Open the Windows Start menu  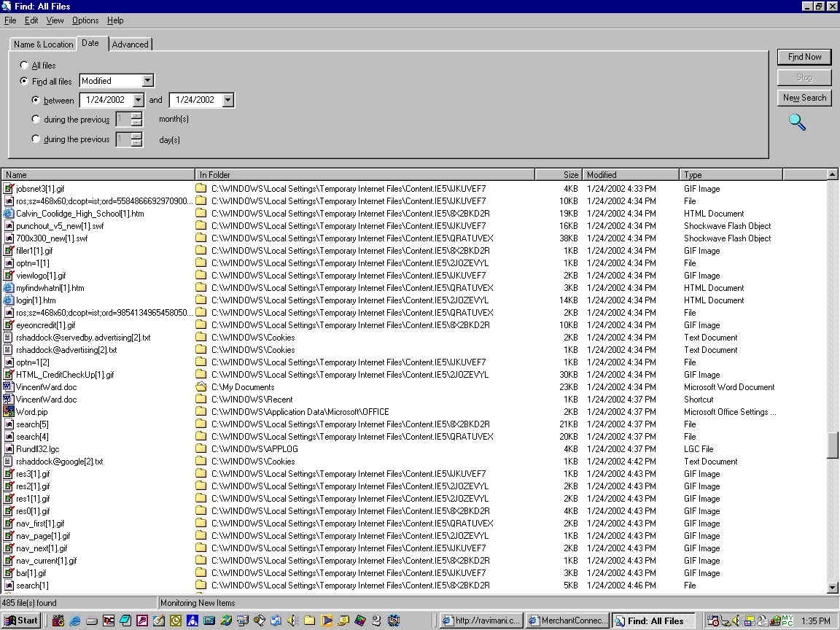(21, 621)
